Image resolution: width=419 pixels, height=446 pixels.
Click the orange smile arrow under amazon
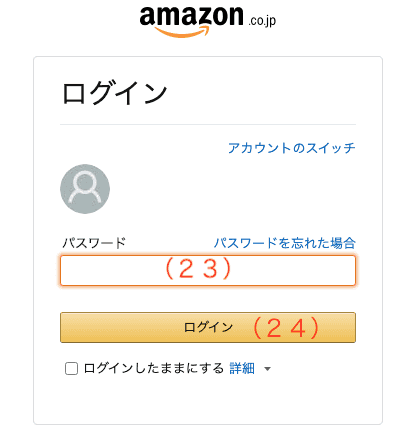pyautogui.click(x=182, y=32)
